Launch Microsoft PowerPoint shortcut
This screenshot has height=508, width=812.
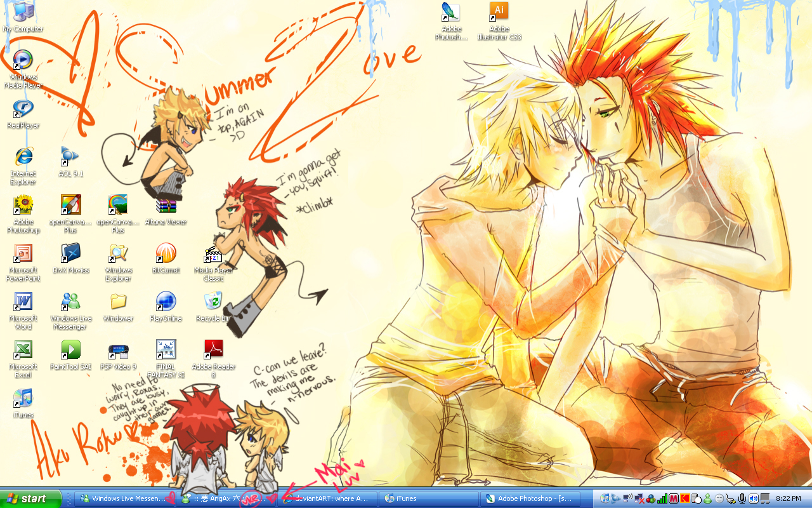click(23, 262)
